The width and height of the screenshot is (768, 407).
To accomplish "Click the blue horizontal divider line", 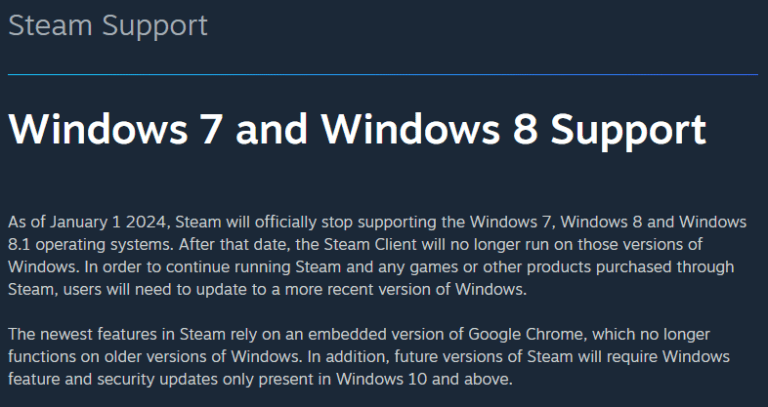I will [383, 74].
